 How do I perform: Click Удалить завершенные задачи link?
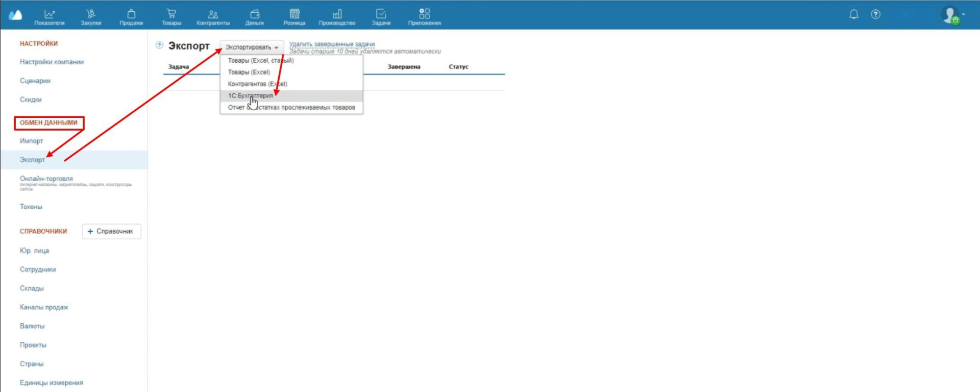pos(332,44)
